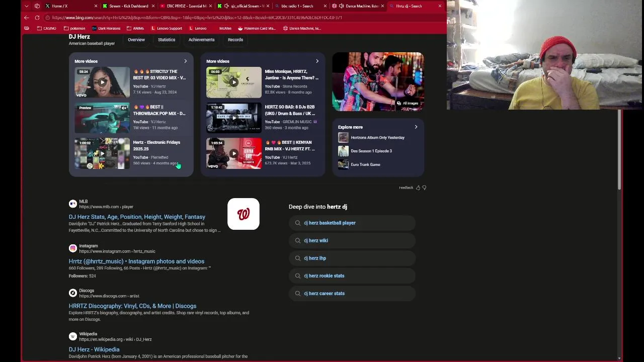Open HRRTZ Discography Discogs result
The width and height of the screenshot is (644, 362).
132,306
